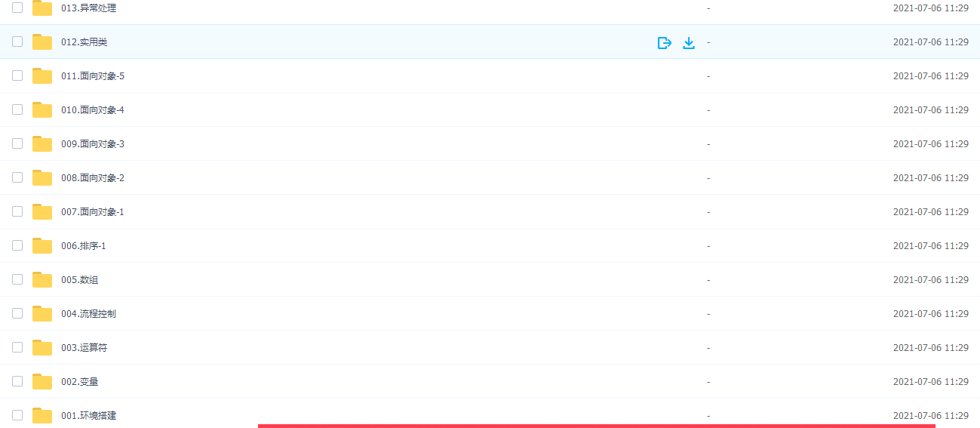Click the share icon on 012.实用类 row

[664, 42]
